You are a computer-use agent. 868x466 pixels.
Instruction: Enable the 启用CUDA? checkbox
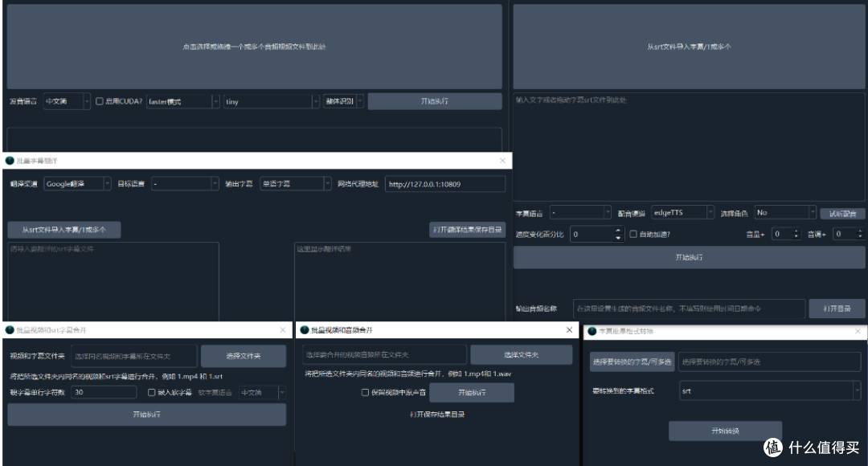click(100, 101)
